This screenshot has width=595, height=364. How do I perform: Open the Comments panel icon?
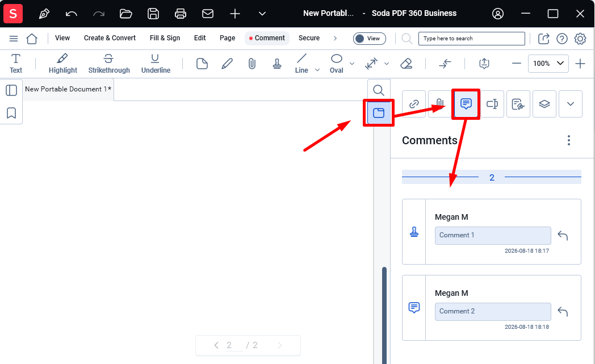pos(466,104)
